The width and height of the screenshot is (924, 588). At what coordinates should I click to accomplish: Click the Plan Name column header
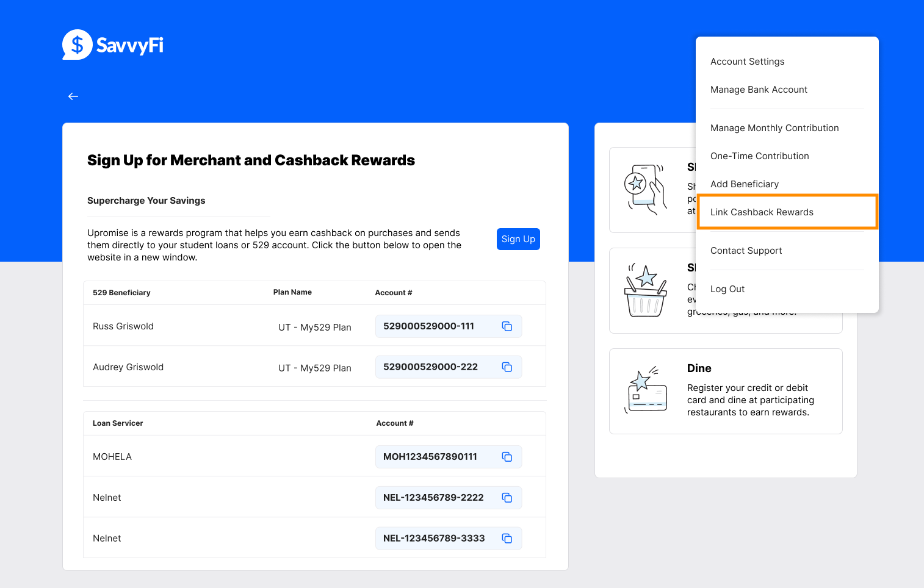292,292
